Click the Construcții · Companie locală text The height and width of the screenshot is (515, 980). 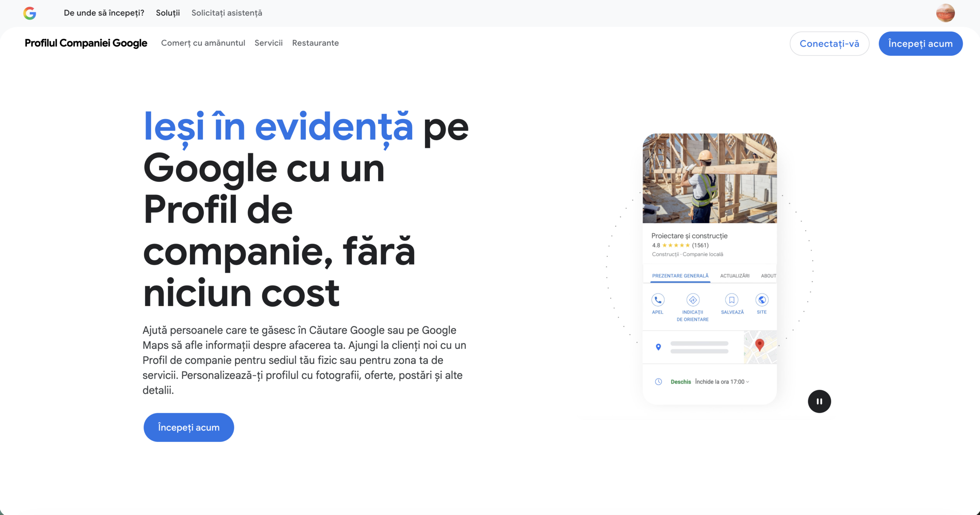(688, 254)
